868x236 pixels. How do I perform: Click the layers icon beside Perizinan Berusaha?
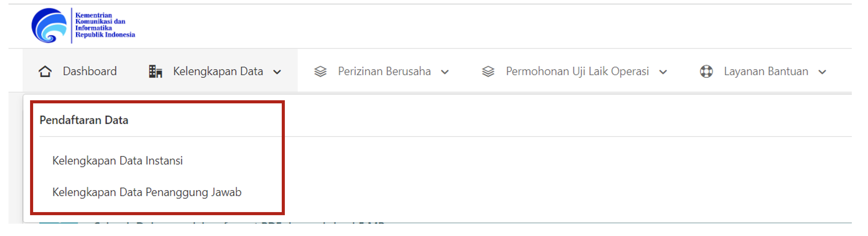pos(320,72)
